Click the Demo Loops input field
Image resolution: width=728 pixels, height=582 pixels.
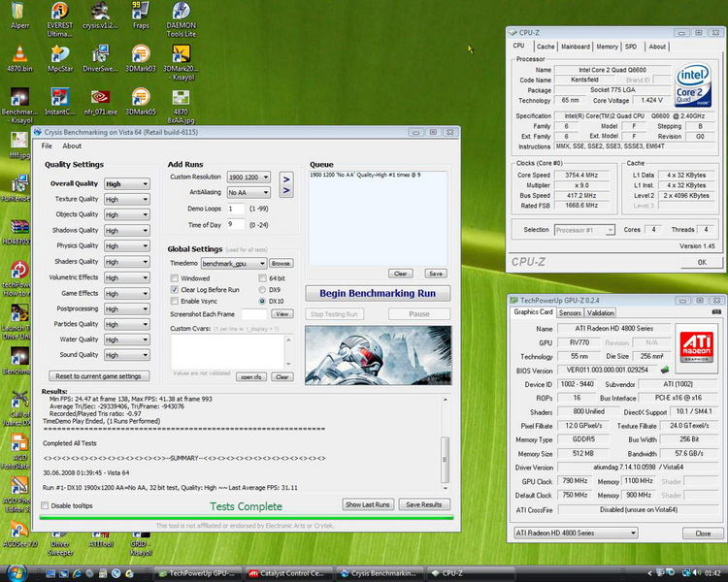236,209
